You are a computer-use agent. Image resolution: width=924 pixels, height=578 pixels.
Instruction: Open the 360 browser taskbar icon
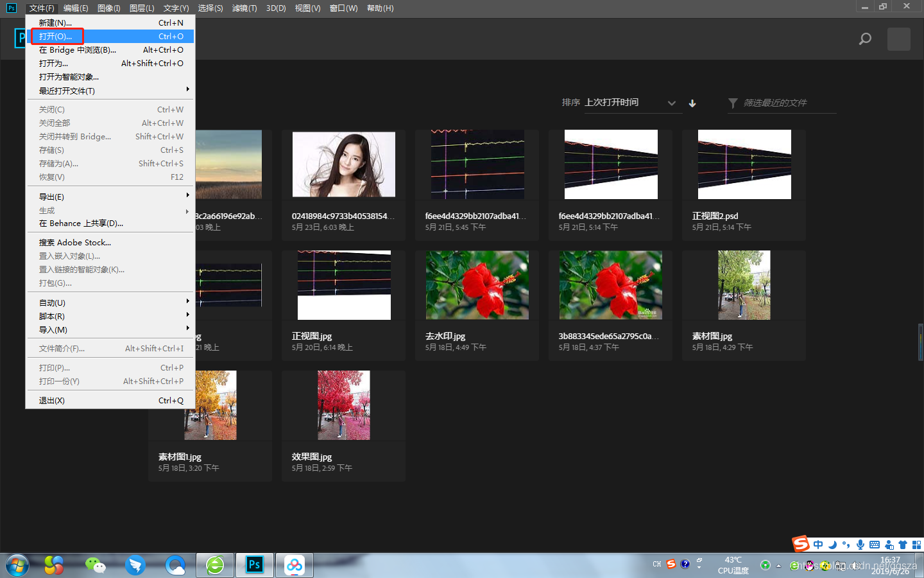[215, 565]
